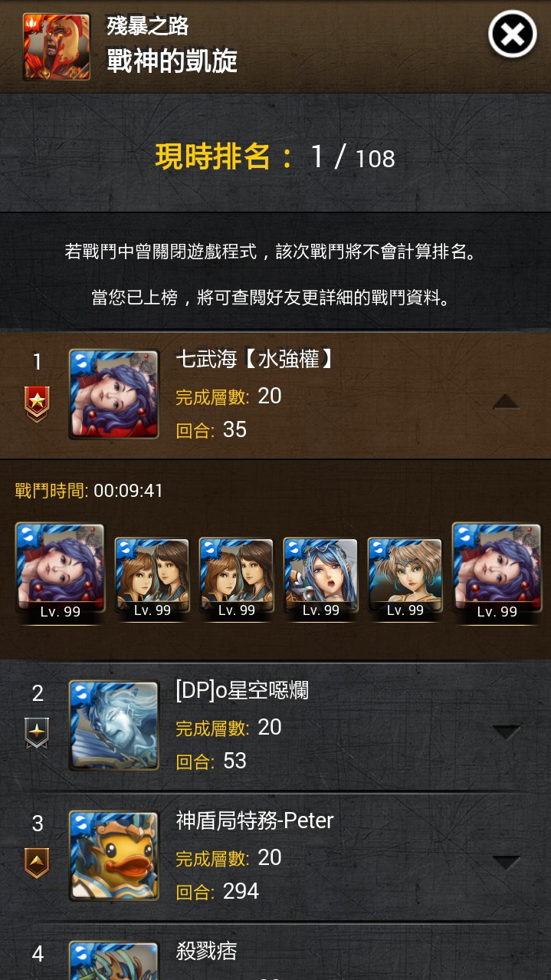This screenshot has width=551, height=980.
Task: Select the first team leader card
Action: tap(60, 571)
